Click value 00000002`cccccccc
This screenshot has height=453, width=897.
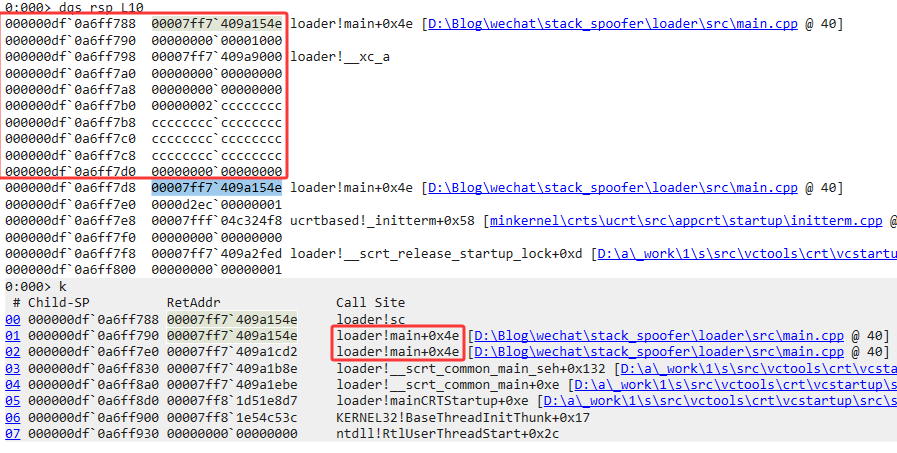(x=217, y=106)
